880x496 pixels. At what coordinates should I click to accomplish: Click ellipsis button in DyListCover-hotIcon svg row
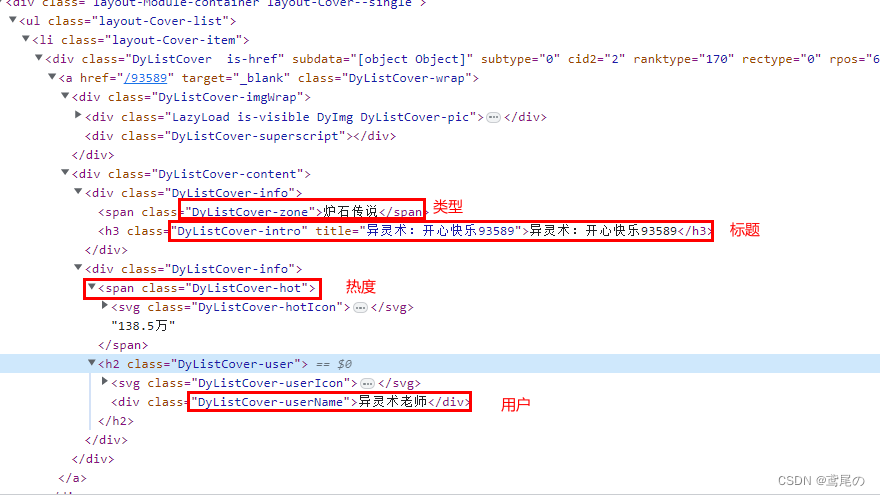(360, 307)
